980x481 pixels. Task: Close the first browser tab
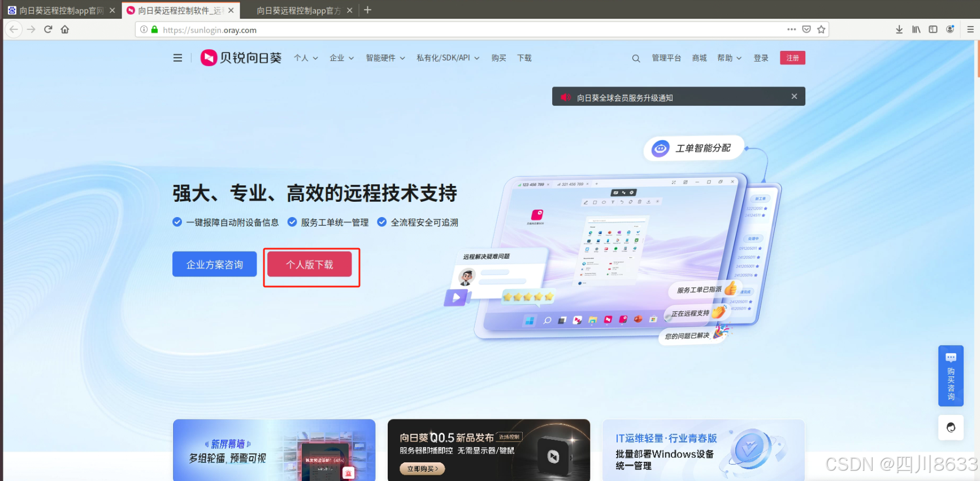[112, 10]
